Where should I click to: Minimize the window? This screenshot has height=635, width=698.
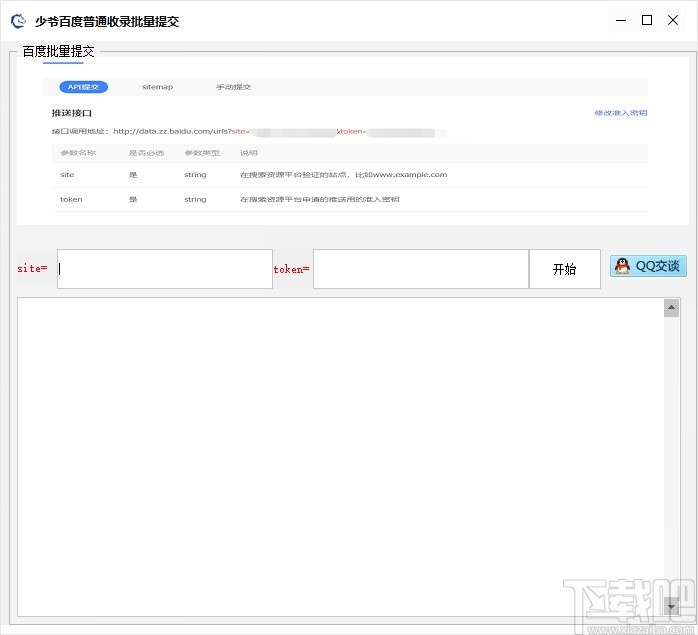[x=621, y=20]
